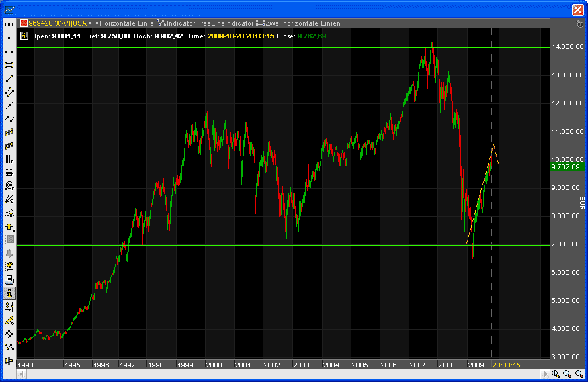The image size is (588, 382).
Task: Click the zoom out magnifier button
Action: [x=566, y=374]
